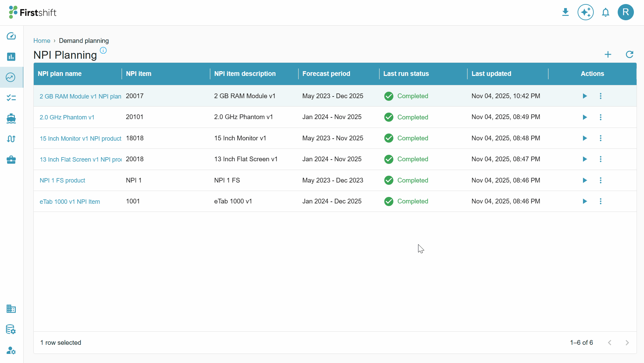This screenshot has width=644, height=363.
Task: Show NPI Planning info tooltip icon
Action: [103, 50]
